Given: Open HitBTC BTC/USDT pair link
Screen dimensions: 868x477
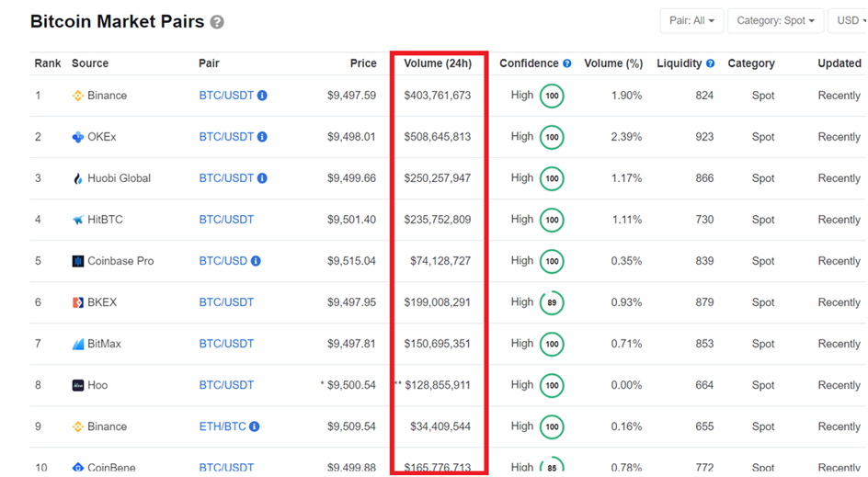Looking at the screenshot, I should (x=226, y=220).
